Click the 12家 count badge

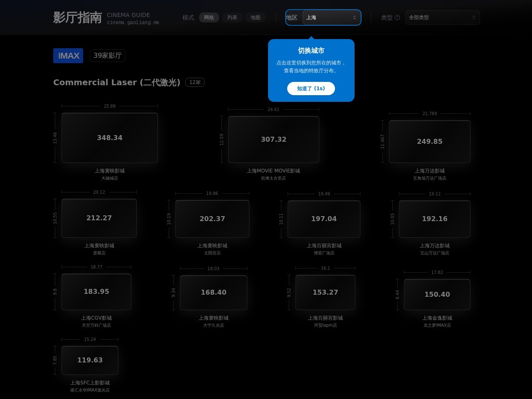(x=195, y=82)
